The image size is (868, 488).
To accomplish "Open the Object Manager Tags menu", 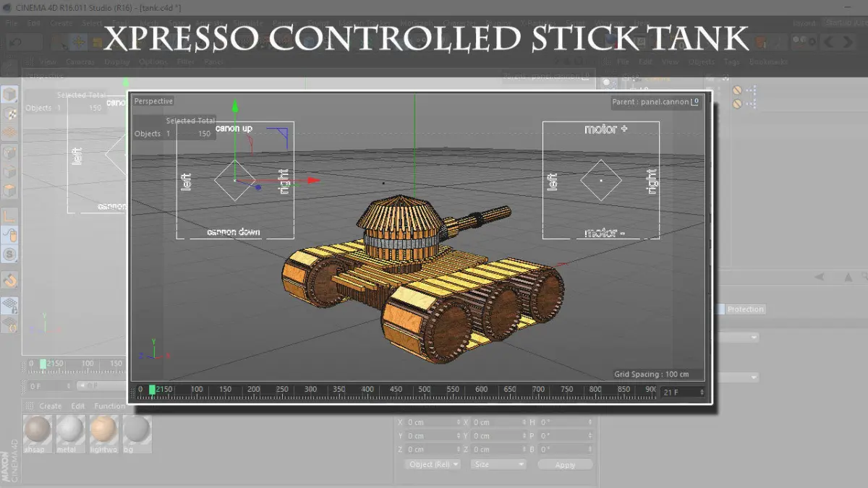I will coord(732,62).
